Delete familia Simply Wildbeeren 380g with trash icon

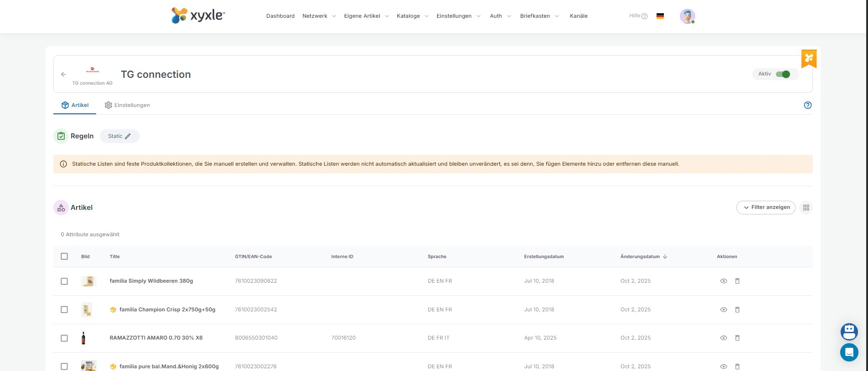[737, 281]
